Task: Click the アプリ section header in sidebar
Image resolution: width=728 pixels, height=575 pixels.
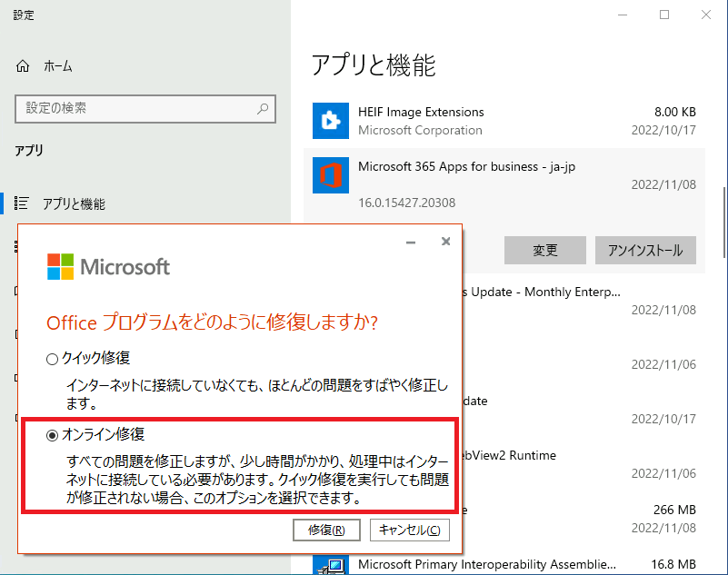Action: click(29, 151)
